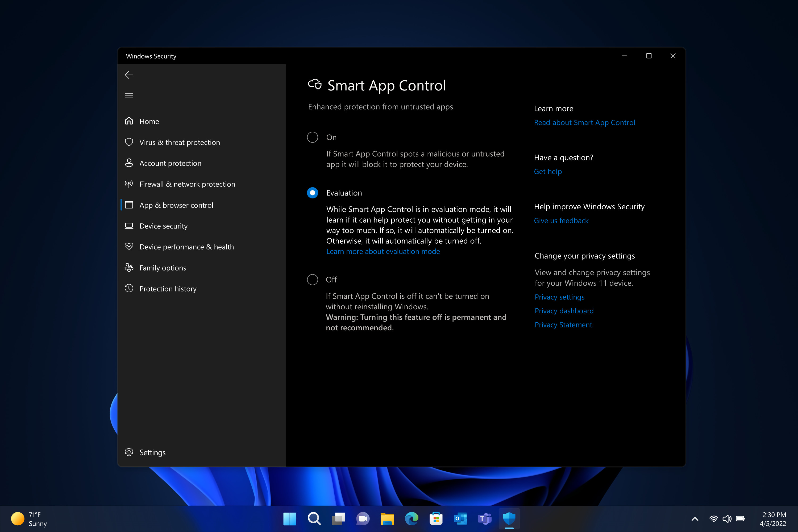Select the Evaluation radio button
Screen dimensions: 798x532
click(x=313, y=193)
